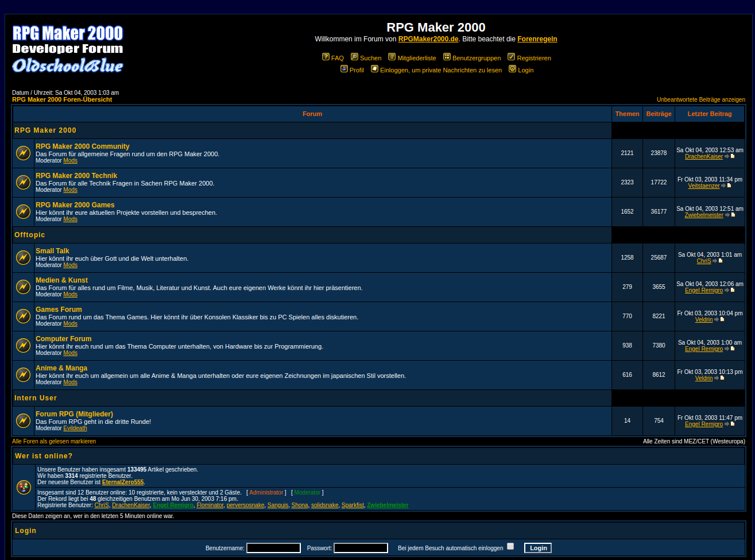Mark all forums read via Alle Foren link

(x=54, y=441)
